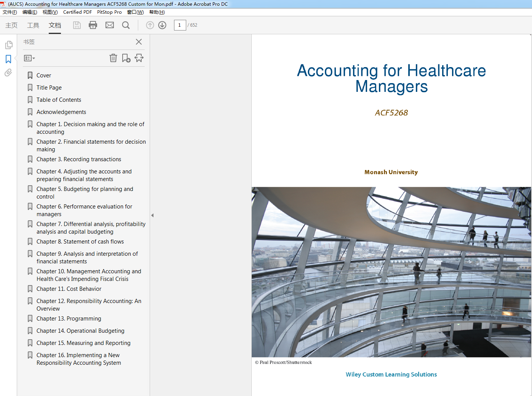The image size is (532, 396).
Task: Open the PitStop Pro menu
Action: click(x=109, y=12)
